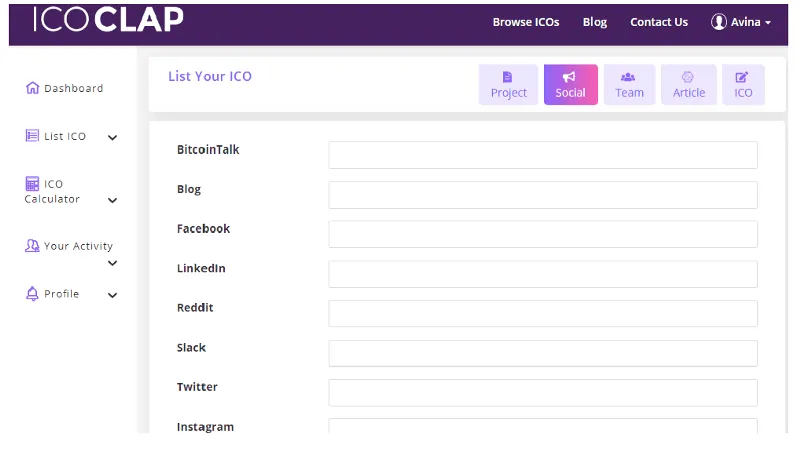
Task: Open Browse ICOs in the header
Action: click(526, 22)
